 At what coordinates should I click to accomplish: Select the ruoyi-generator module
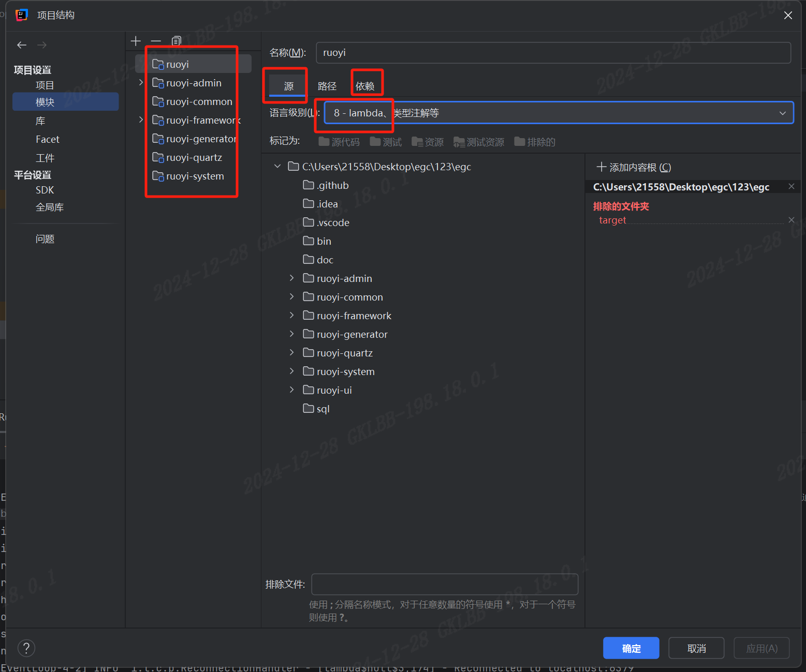[x=194, y=139]
